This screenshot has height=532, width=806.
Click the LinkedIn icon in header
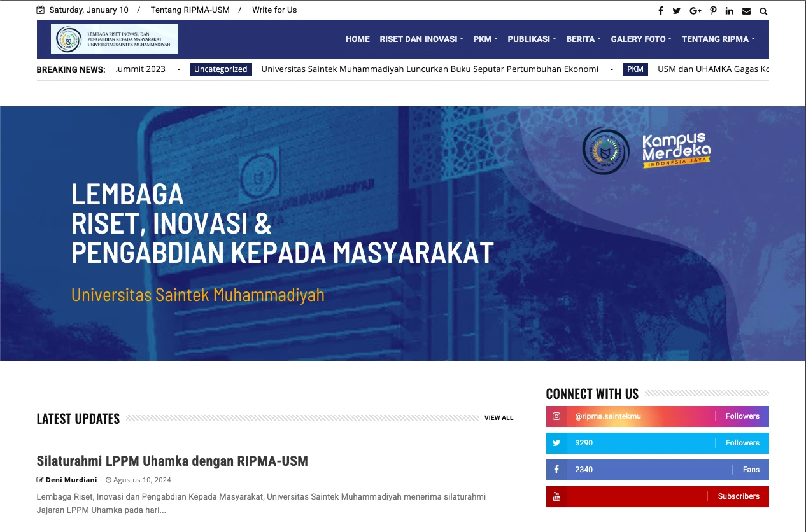pos(729,11)
